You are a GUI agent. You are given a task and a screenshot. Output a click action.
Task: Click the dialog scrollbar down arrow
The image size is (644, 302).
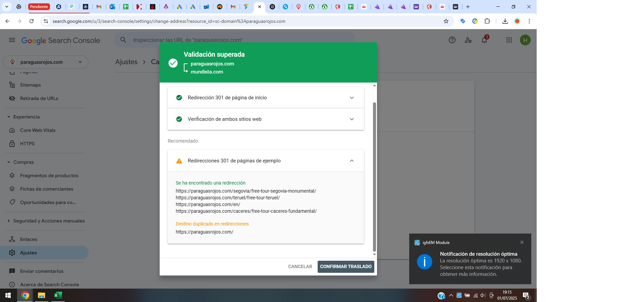(x=374, y=255)
